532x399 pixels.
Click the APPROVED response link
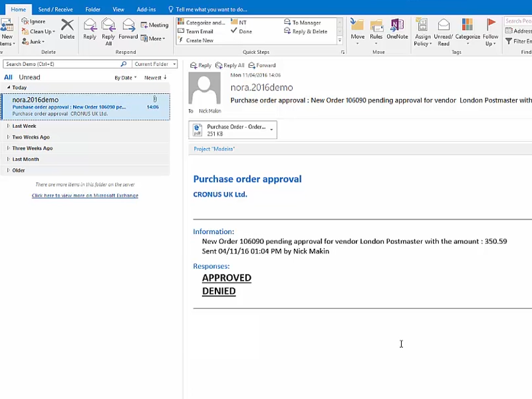(x=227, y=278)
